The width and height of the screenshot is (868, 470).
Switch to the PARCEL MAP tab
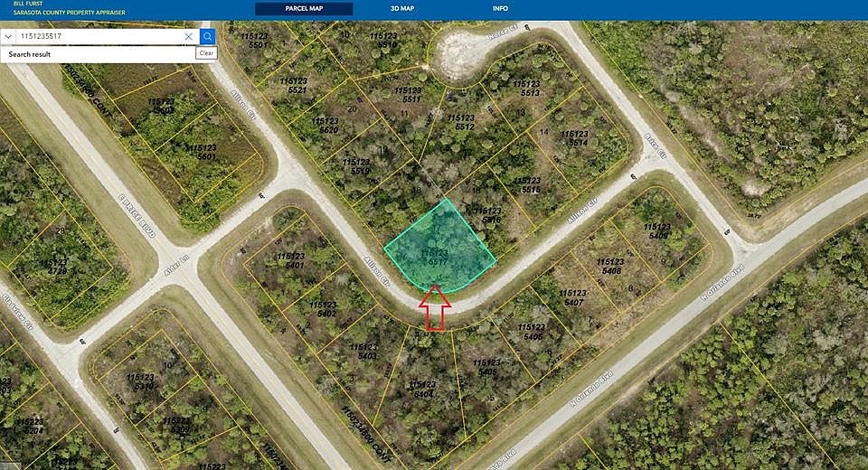click(304, 8)
